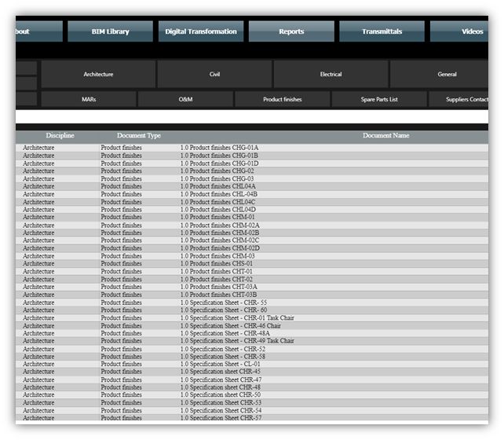The image size is (504, 440).
Task: Show MARs document type
Action: (89, 100)
